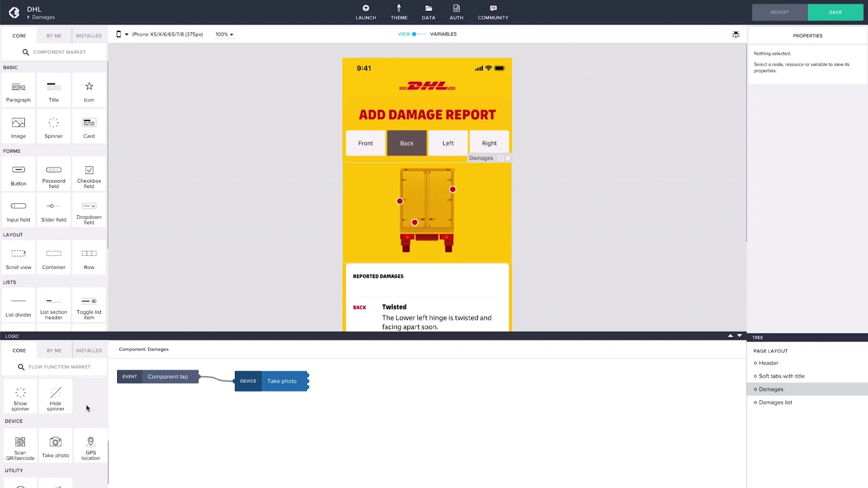This screenshot has width=868, height=488.
Task: Click the Revert button
Action: pos(780,12)
